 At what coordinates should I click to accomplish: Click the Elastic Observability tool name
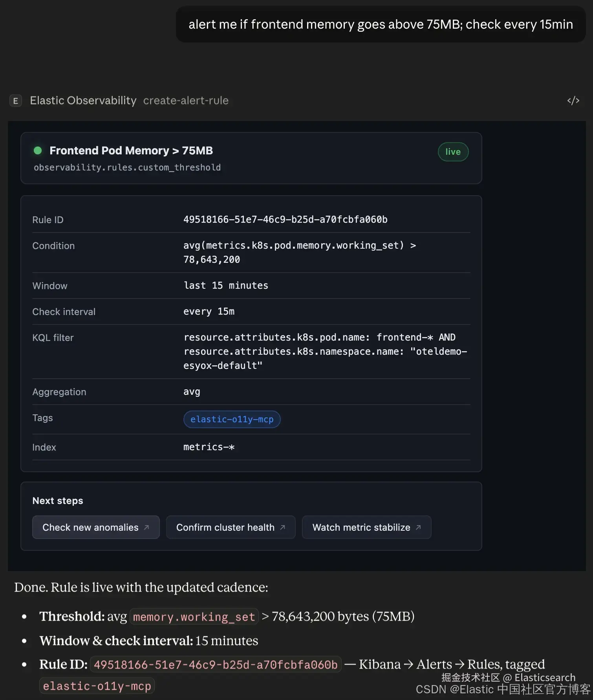pyautogui.click(x=83, y=101)
